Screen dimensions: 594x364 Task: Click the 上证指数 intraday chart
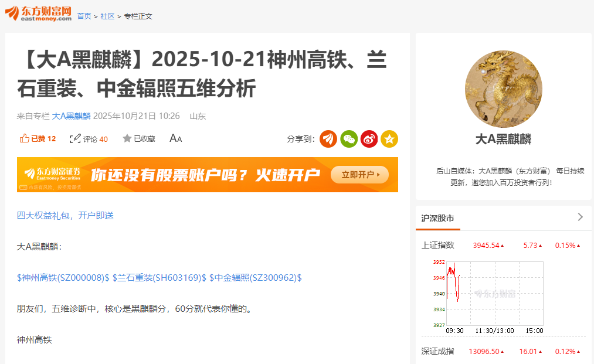pos(488,297)
